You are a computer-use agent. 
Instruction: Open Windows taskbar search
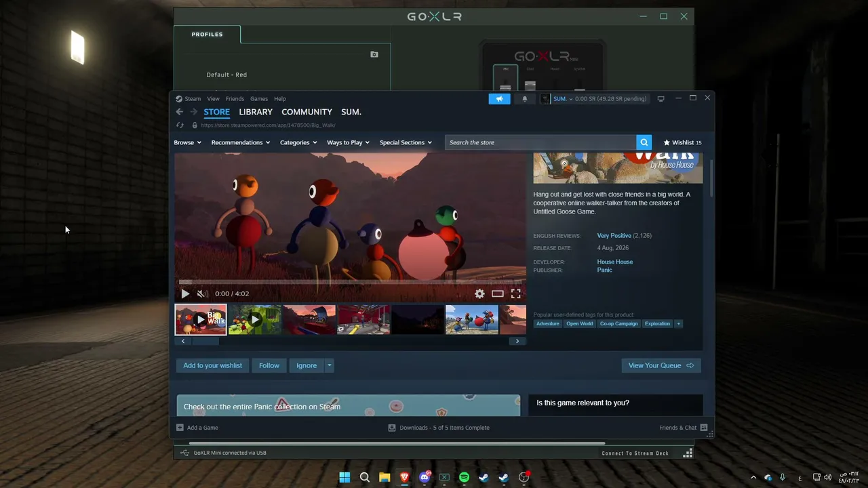click(365, 477)
